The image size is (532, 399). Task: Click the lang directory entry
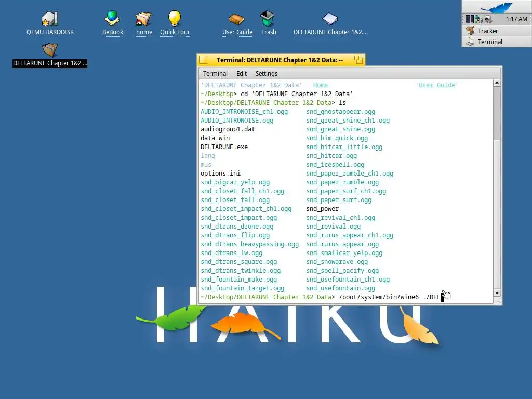coord(208,156)
